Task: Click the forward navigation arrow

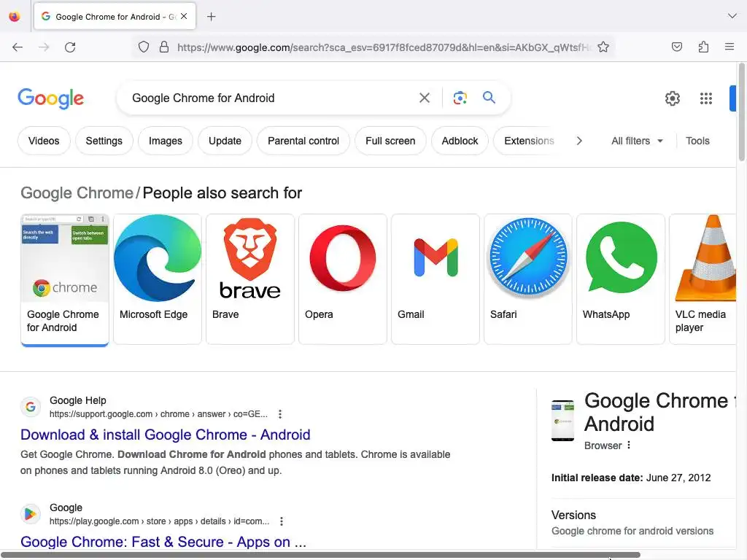Action: (44, 47)
